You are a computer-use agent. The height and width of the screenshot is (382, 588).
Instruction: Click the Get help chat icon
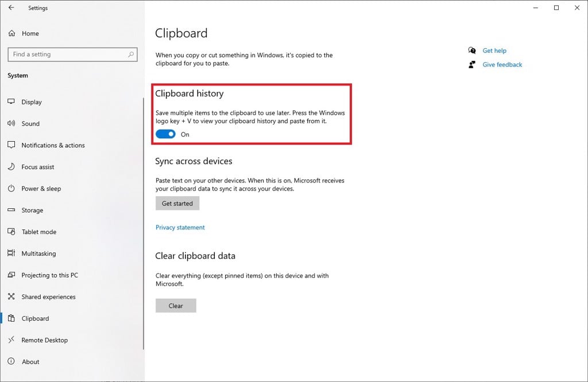point(472,50)
